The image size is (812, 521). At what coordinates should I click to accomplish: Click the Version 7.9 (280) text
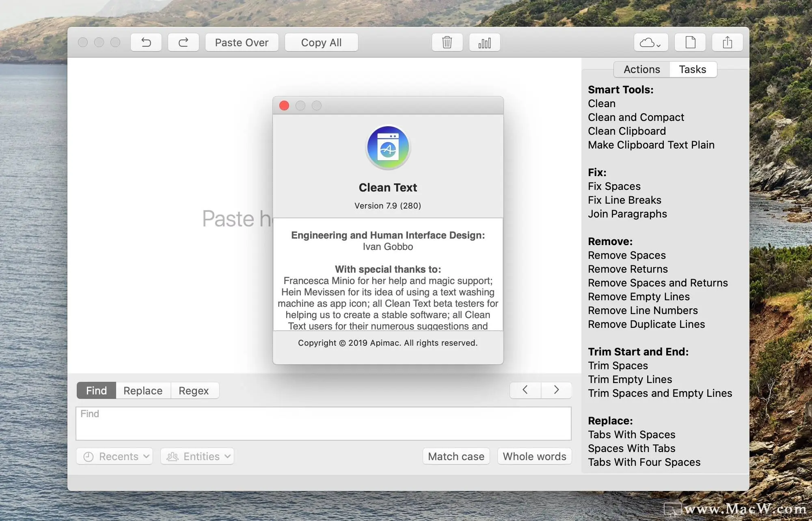click(x=388, y=206)
